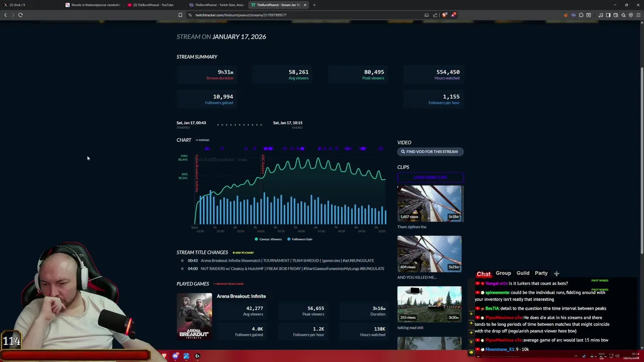Click FIND VOD FOR THIS STREAM button

pyautogui.click(x=430, y=152)
